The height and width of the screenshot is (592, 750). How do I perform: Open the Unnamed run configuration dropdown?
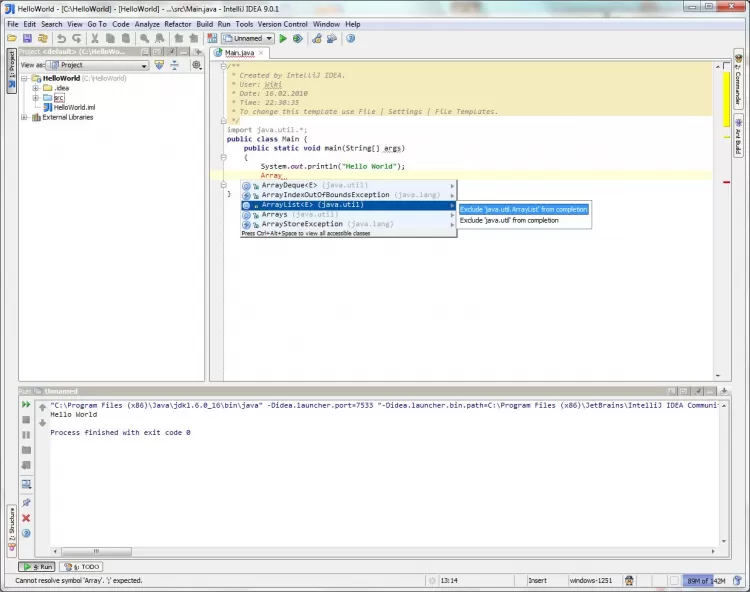248,38
